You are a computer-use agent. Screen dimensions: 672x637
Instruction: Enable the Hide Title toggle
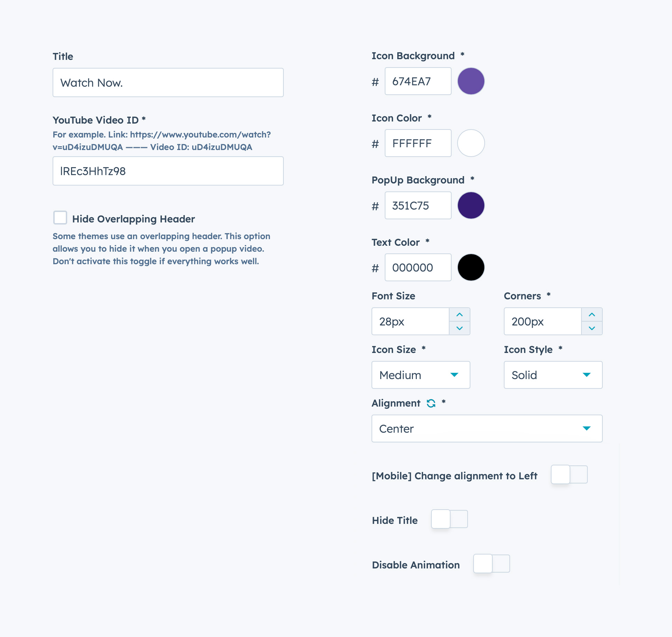(449, 519)
